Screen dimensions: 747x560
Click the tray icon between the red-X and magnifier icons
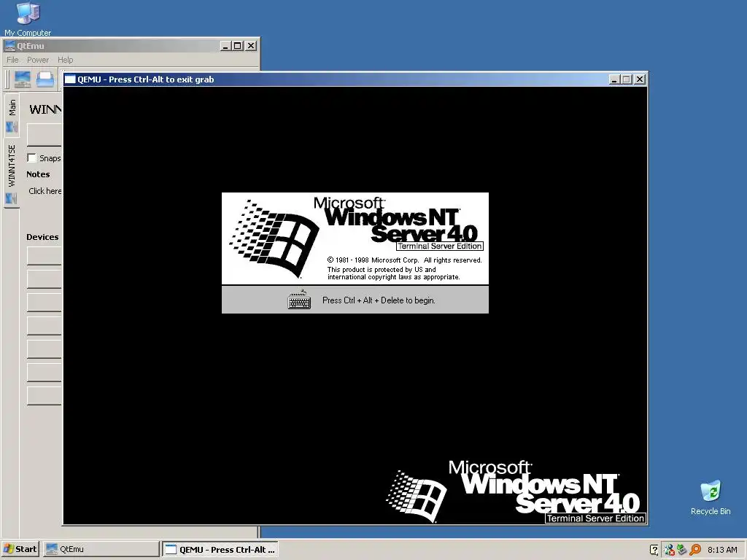tap(682, 550)
